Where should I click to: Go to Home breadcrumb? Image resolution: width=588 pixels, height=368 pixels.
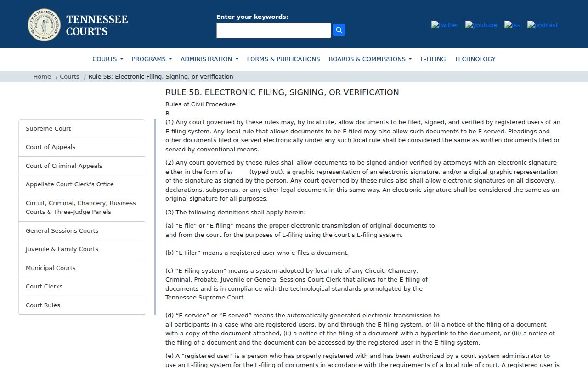click(x=42, y=76)
